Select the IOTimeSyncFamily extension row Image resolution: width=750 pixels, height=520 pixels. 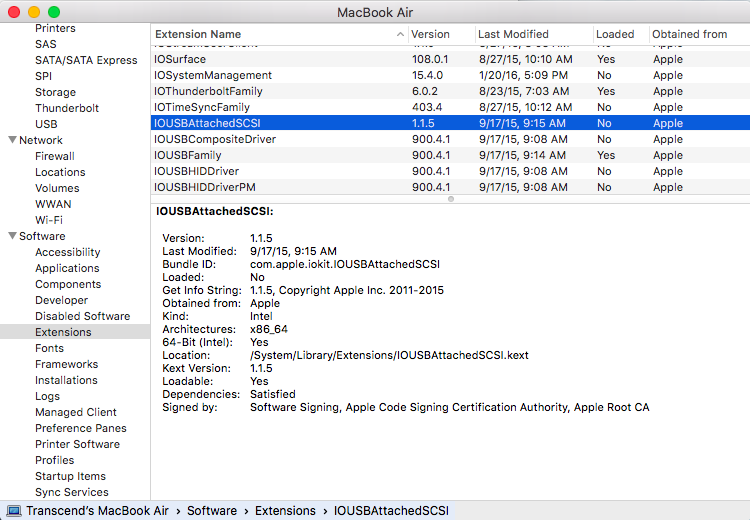[x=450, y=107]
